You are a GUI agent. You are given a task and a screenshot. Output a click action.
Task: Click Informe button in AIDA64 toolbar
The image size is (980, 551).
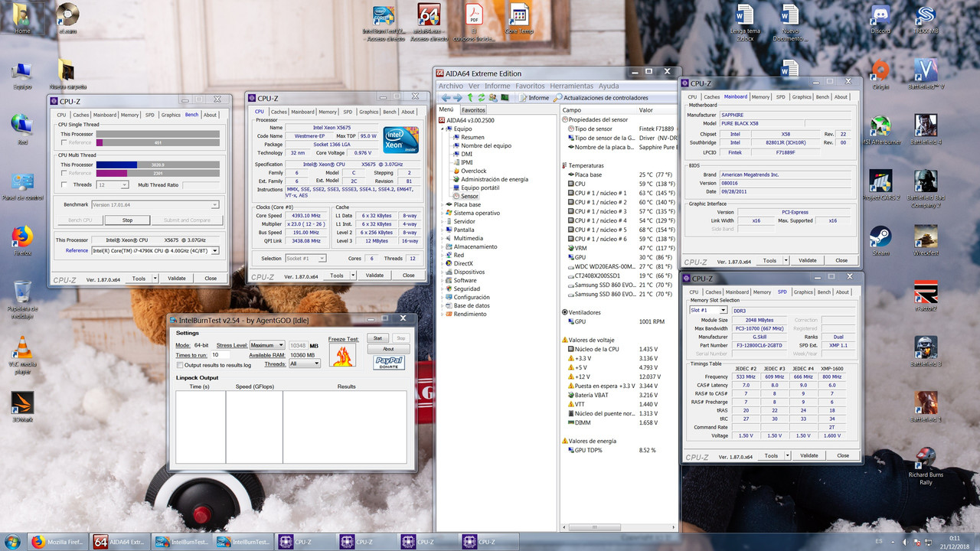coord(534,98)
